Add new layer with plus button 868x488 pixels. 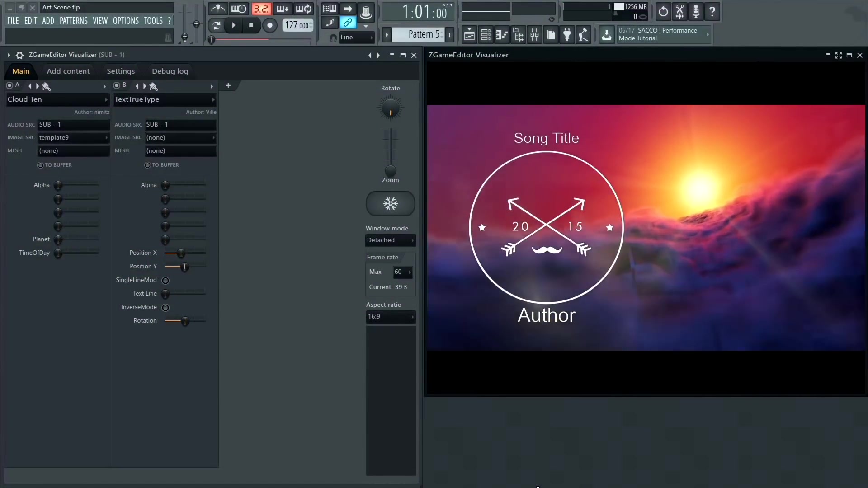[x=228, y=85]
